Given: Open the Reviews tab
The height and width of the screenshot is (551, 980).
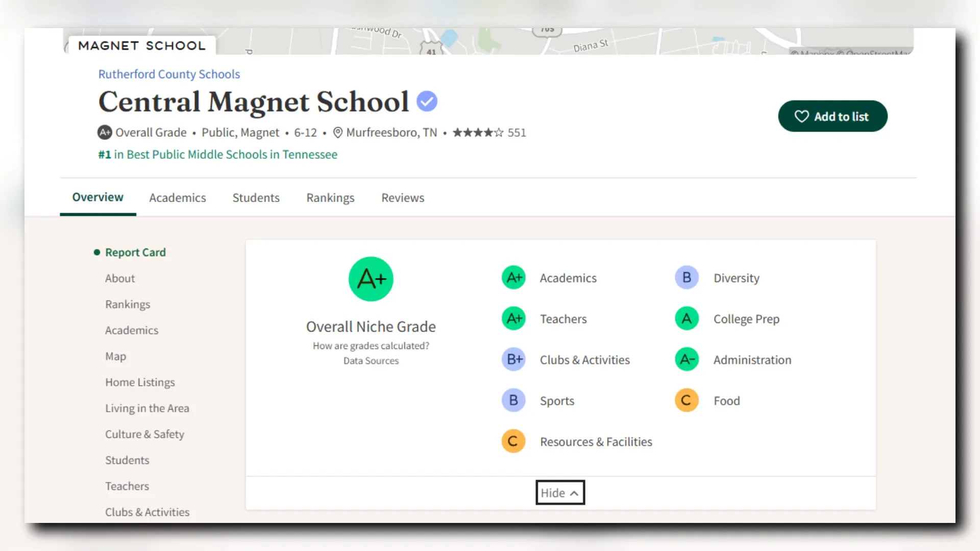Looking at the screenshot, I should click(x=403, y=198).
